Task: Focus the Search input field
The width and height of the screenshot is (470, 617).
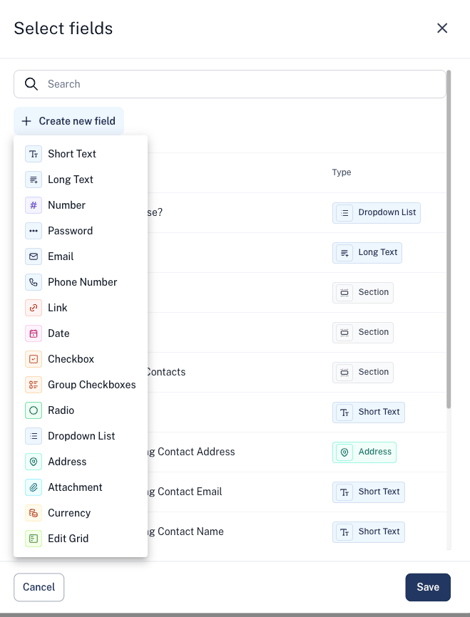Action: click(x=230, y=84)
